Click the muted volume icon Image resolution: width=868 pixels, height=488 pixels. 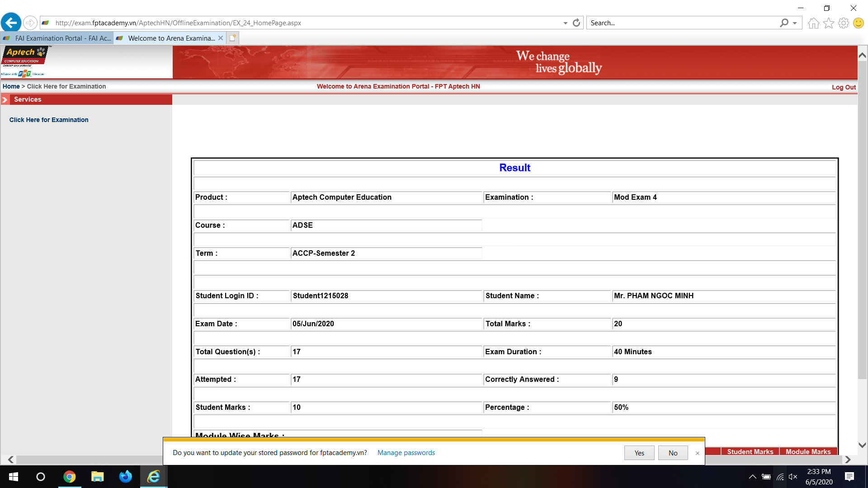pyautogui.click(x=793, y=477)
